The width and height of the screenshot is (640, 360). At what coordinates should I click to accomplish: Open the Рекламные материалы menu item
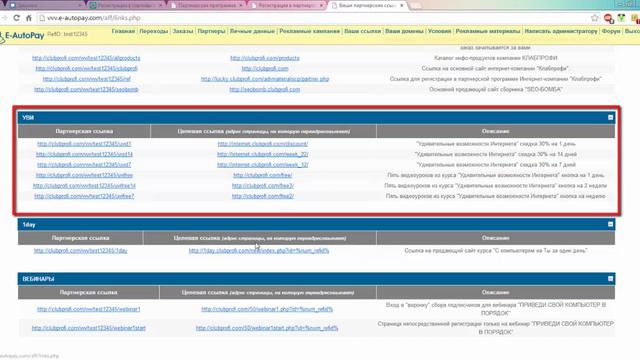488,31
